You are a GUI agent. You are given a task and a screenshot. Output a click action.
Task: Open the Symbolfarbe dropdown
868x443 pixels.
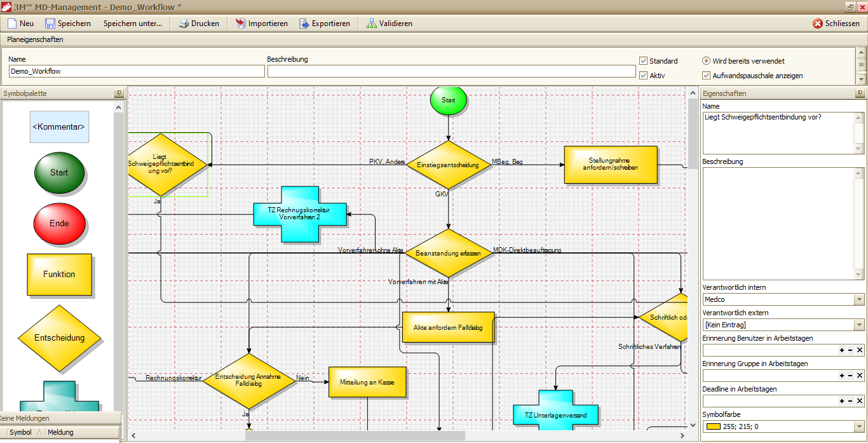tap(859, 426)
